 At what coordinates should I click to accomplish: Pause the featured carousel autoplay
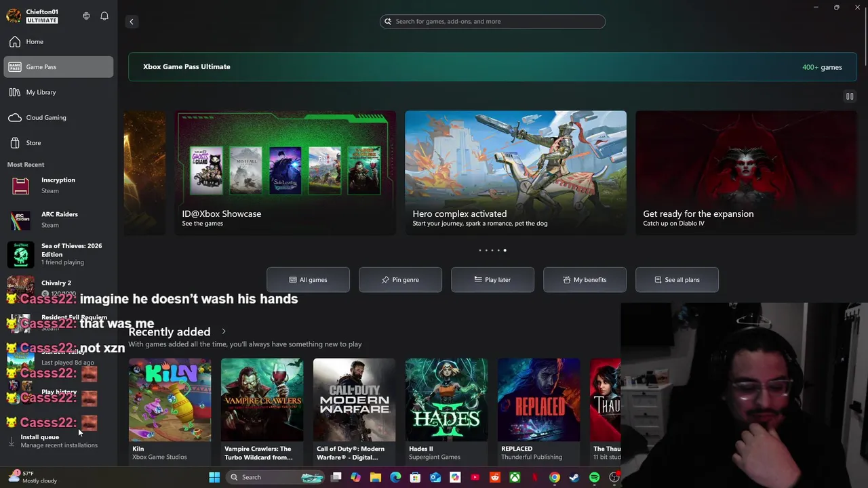pos(850,96)
